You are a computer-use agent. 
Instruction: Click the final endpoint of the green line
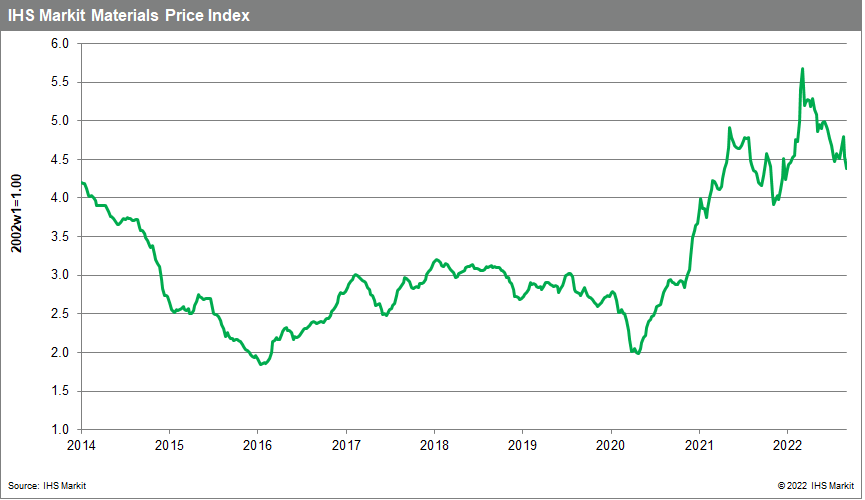coord(846,168)
